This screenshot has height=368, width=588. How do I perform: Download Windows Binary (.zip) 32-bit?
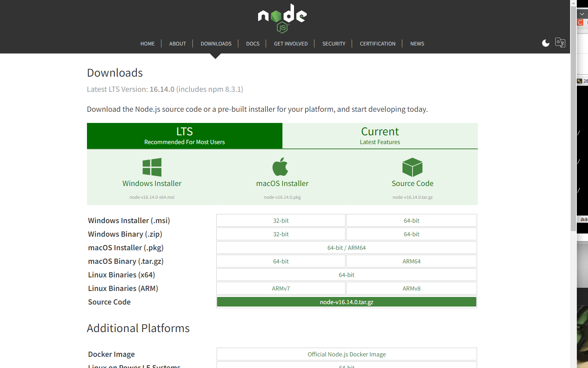[281, 234]
